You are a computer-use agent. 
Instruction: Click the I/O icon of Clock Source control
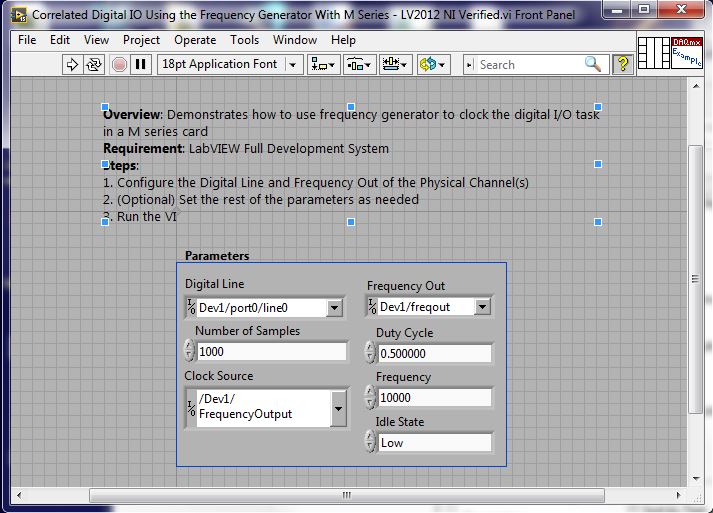pyautogui.click(x=191, y=407)
